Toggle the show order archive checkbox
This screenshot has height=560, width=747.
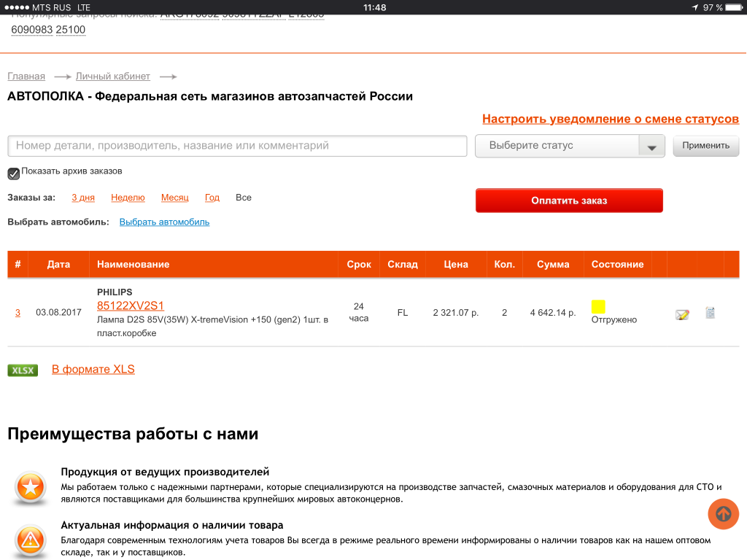tap(13, 174)
